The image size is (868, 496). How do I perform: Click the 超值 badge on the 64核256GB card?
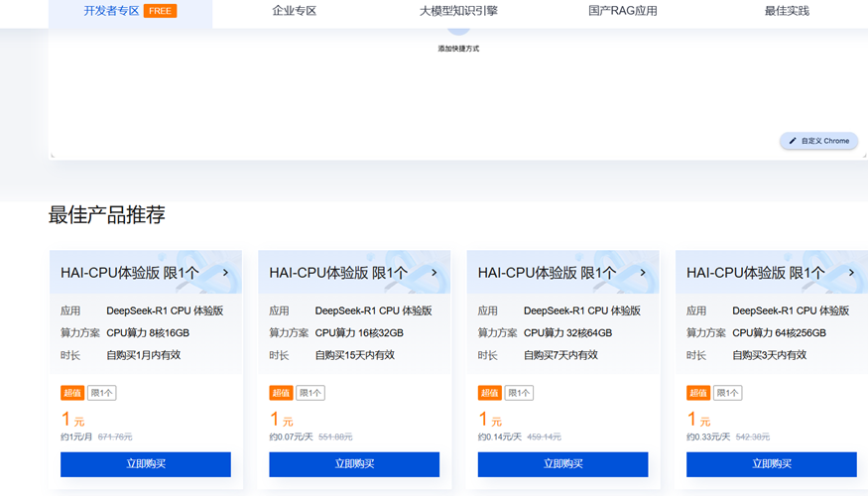[x=698, y=393]
